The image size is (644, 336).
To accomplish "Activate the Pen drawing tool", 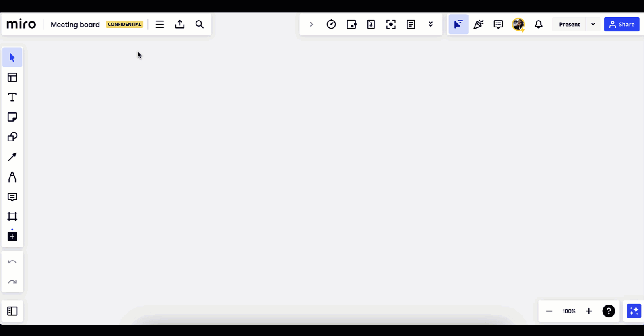I will point(12,177).
